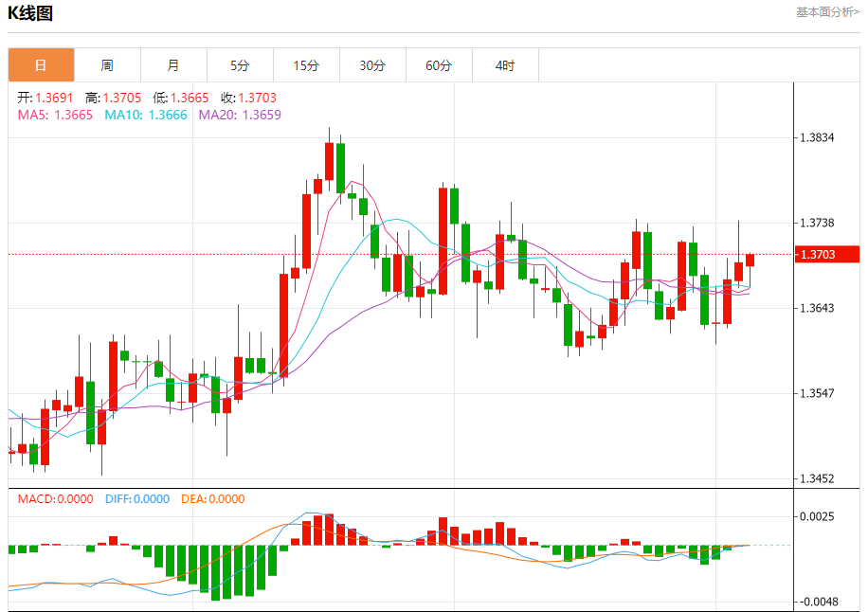Click the 低: 1.3665 low value

point(181,98)
